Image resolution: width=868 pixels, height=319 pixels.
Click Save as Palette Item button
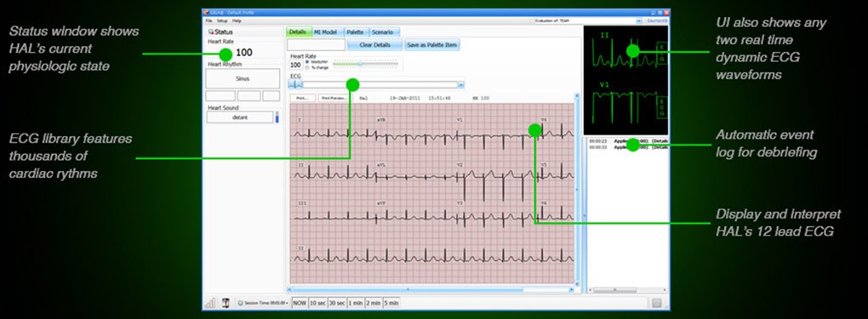click(431, 45)
